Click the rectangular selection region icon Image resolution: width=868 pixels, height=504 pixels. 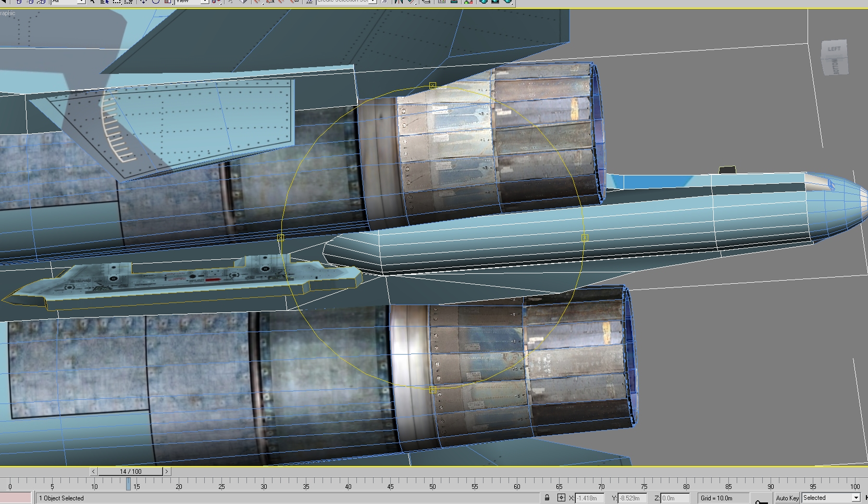117,2
